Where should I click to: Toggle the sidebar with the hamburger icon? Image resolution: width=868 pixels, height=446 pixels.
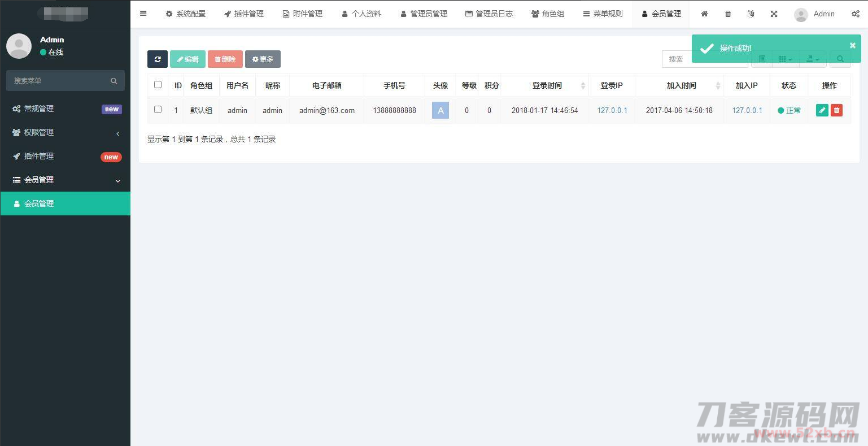coord(143,14)
